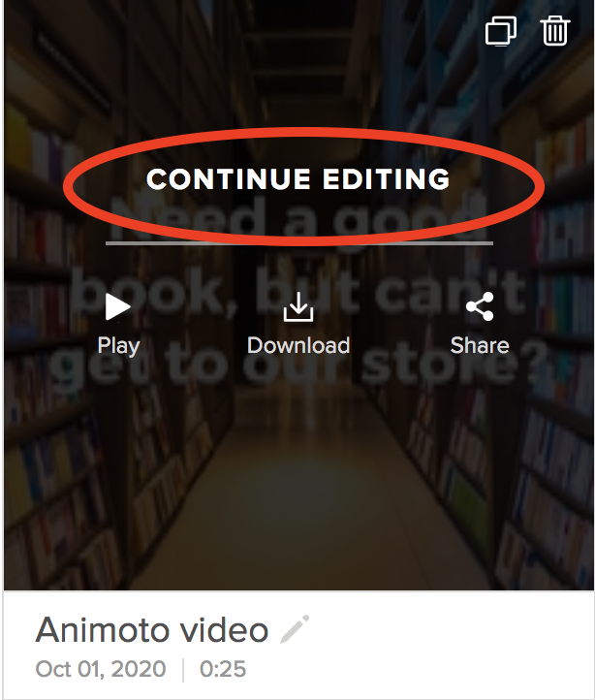Remove project via the trash can
The width and height of the screenshot is (595, 700).
tap(555, 31)
